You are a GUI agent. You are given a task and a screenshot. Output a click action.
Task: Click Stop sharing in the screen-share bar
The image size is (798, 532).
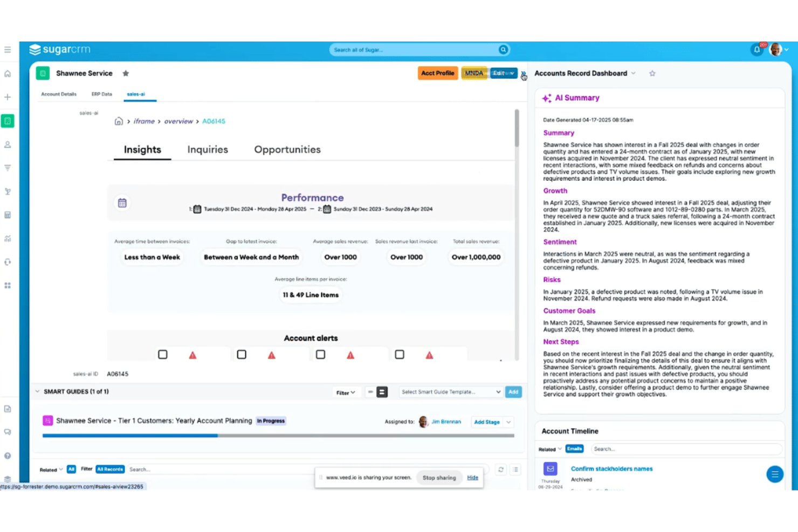tap(439, 478)
